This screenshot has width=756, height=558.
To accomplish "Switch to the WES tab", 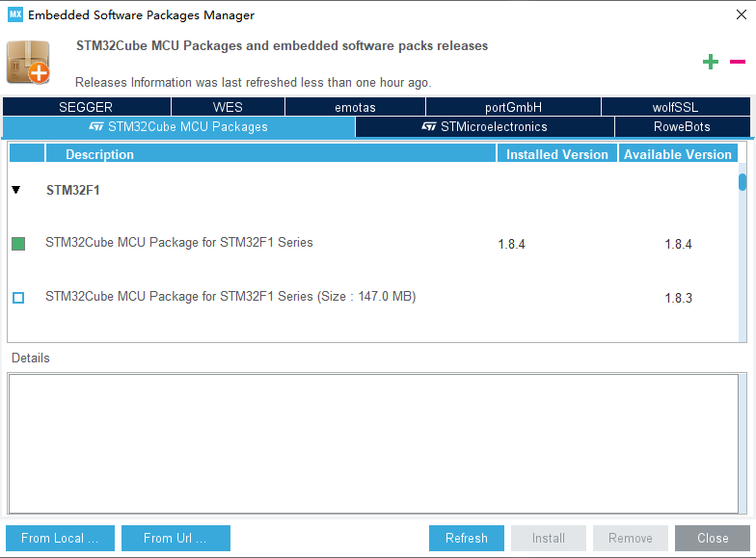I will coord(228,107).
